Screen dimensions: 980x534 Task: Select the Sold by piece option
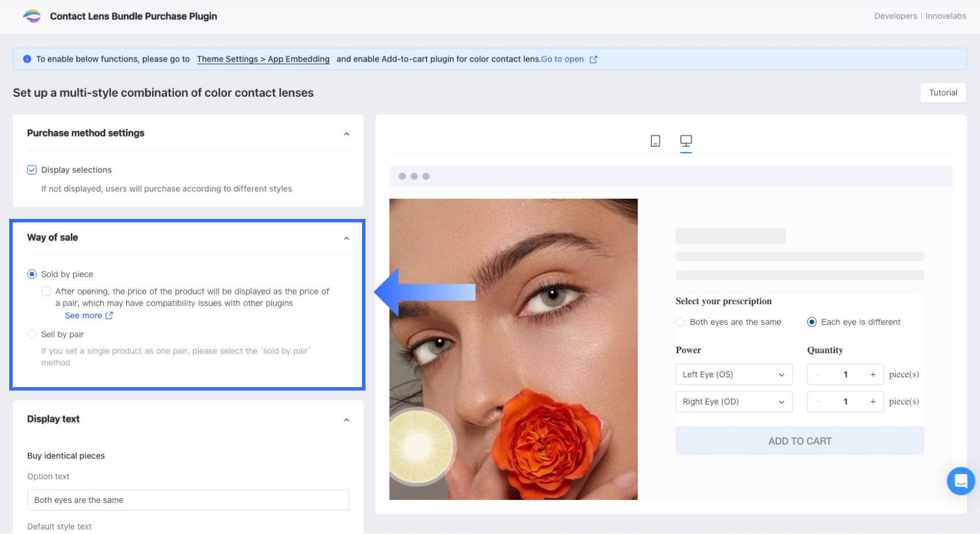(32, 274)
